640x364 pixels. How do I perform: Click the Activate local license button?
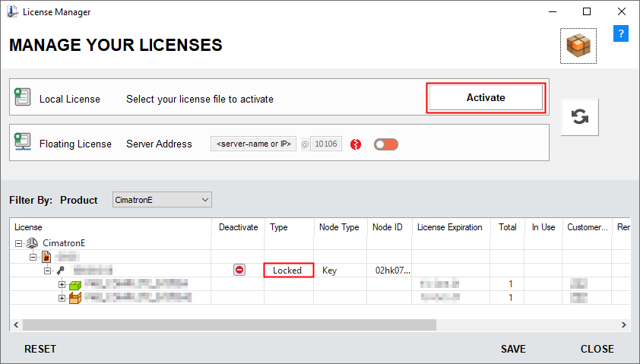point(486,98)
